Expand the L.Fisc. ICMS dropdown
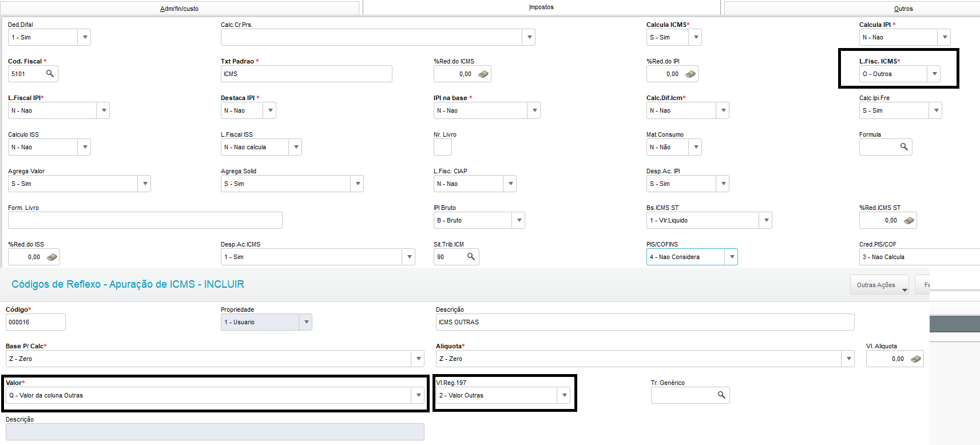This screenshot has width=980, height=445. [x=934, y=74]
